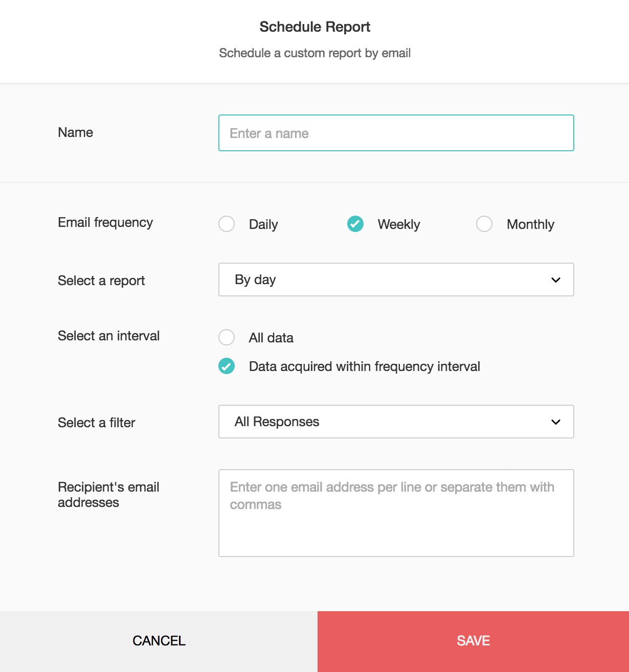Click the Weekly label text

tap(399, 224)
